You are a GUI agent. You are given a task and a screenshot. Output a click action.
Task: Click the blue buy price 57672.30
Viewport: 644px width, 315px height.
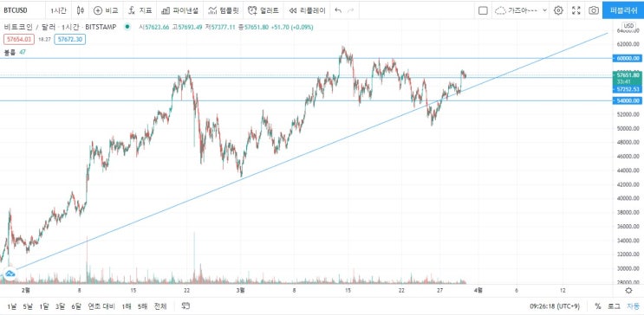70,40
